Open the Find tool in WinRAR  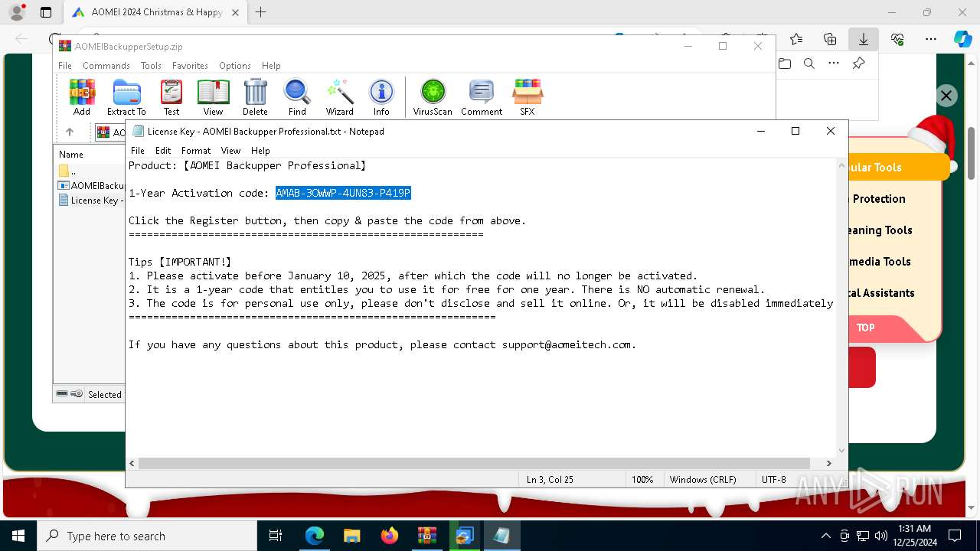coord(297,97)
